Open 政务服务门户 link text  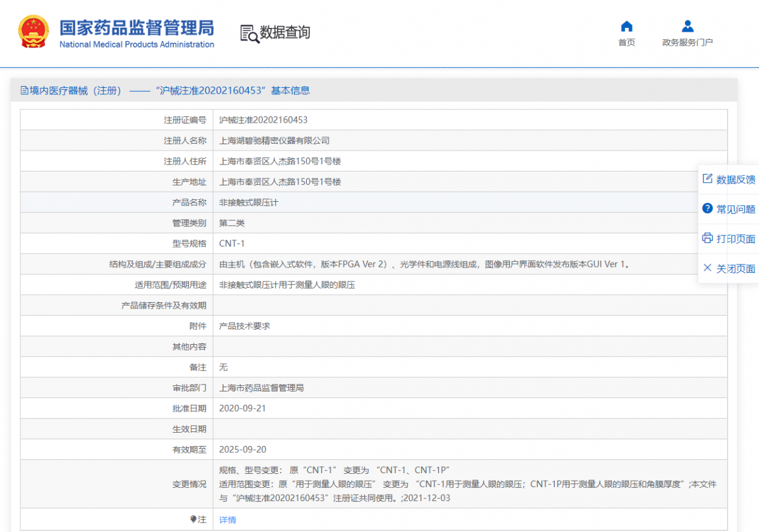688,42
